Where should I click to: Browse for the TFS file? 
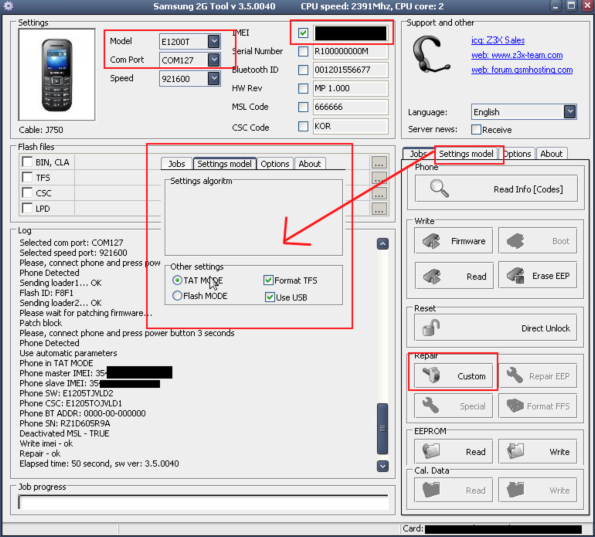click(x=379, y=178)
